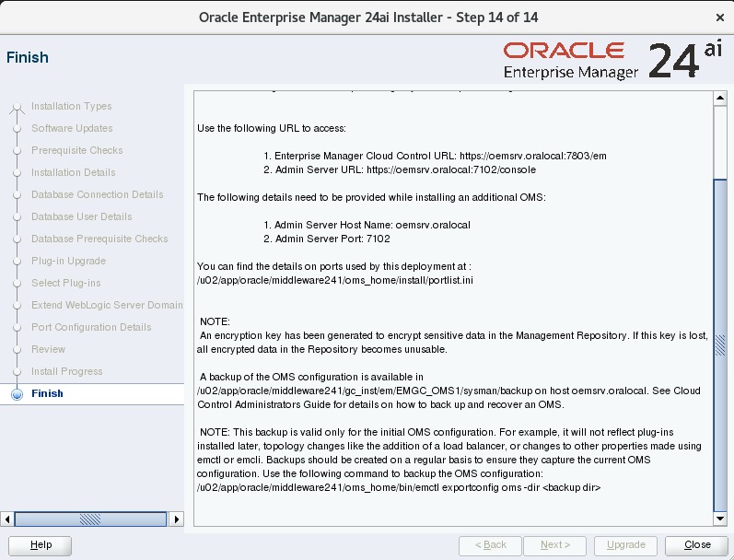Click the Upgrade button
Viewport: 734px width, 560px height.
click(x=625, y=545)
